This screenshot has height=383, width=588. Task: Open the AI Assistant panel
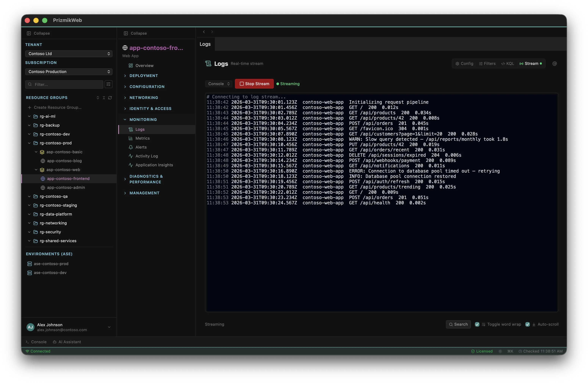pyautogui.click(x=67, y=342)
